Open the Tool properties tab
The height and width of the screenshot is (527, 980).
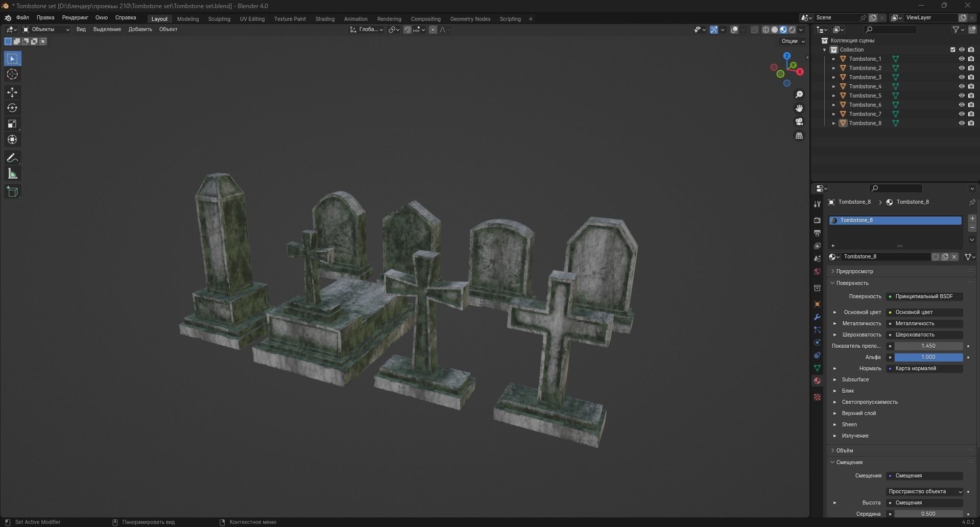click(x=817, y=204)
